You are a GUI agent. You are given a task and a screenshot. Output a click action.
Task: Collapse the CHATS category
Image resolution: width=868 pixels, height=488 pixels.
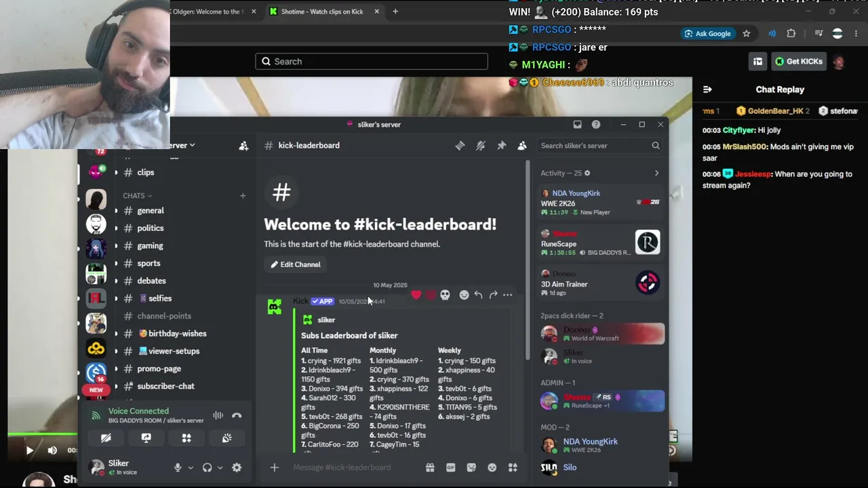tap(138, 196)
